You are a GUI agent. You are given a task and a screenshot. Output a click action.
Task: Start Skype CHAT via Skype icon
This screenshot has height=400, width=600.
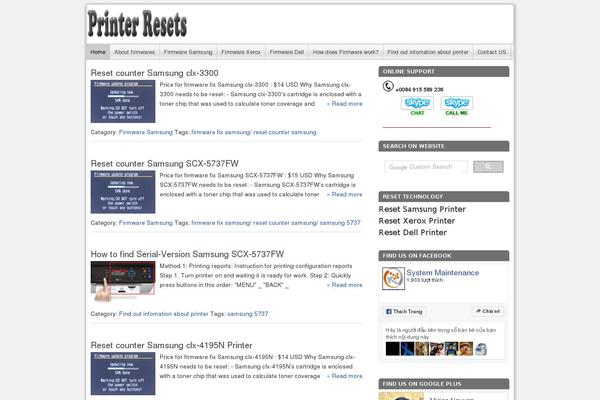(x=417, y=106)
